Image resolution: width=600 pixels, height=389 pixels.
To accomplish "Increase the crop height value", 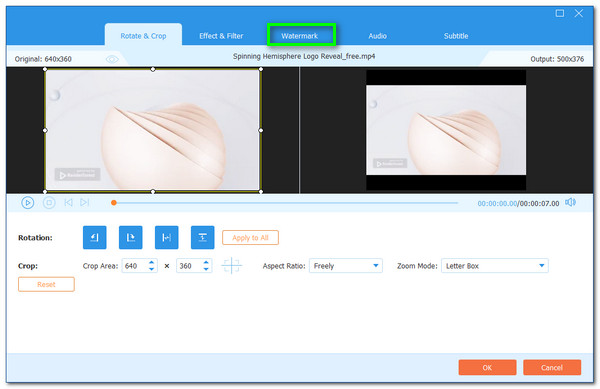I will (x=206, y=262).
